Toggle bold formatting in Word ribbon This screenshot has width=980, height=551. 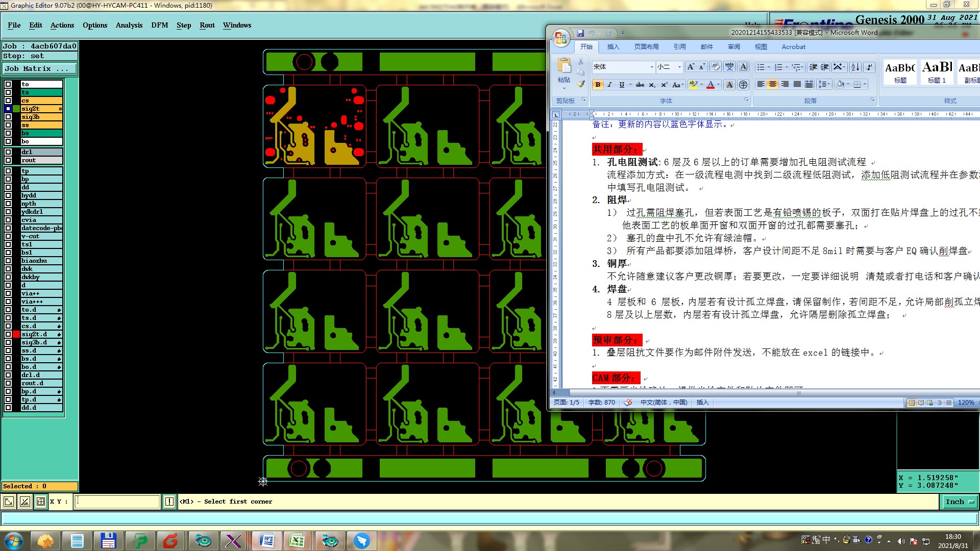click(597, 85)
